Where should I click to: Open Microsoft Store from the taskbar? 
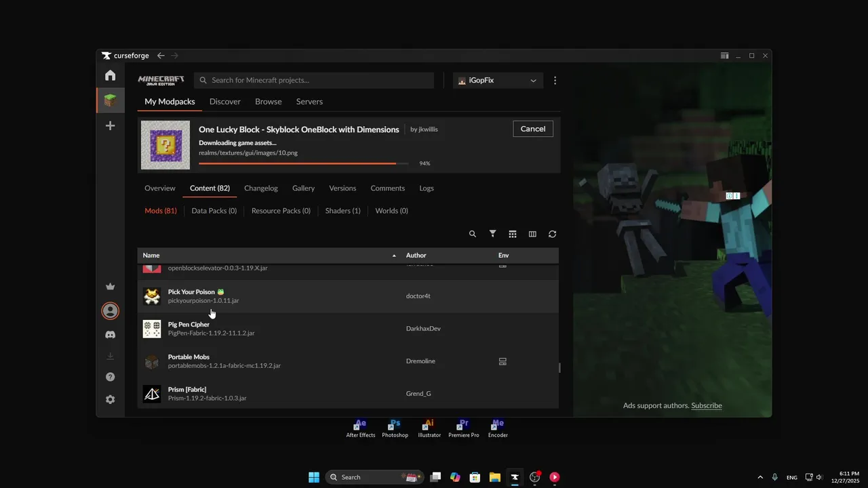point(475,477)
